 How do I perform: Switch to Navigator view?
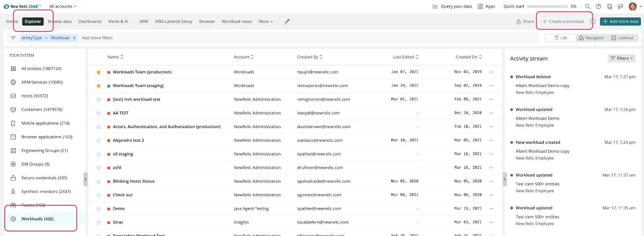[591, 38]
